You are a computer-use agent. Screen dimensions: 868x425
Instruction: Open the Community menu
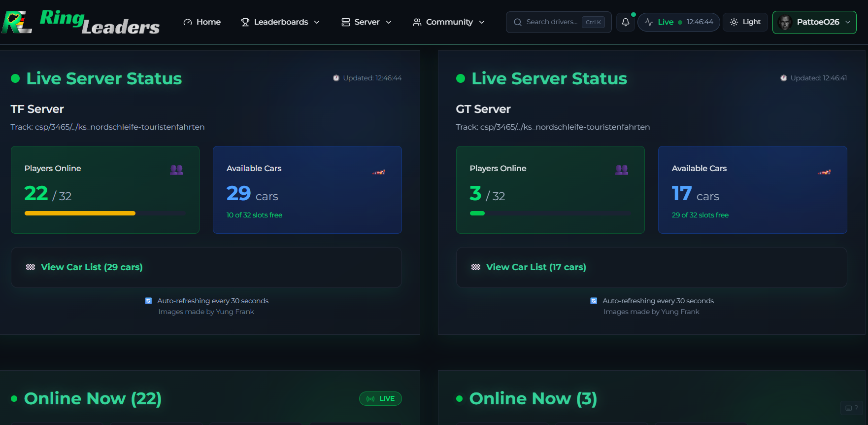(x=449, y=22)
